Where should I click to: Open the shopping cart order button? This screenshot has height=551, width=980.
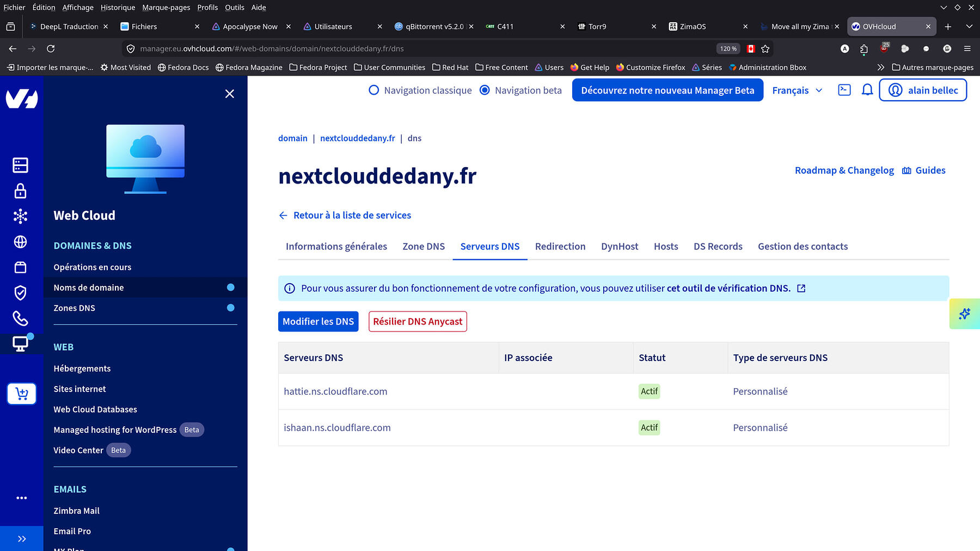tap(22, 394)
